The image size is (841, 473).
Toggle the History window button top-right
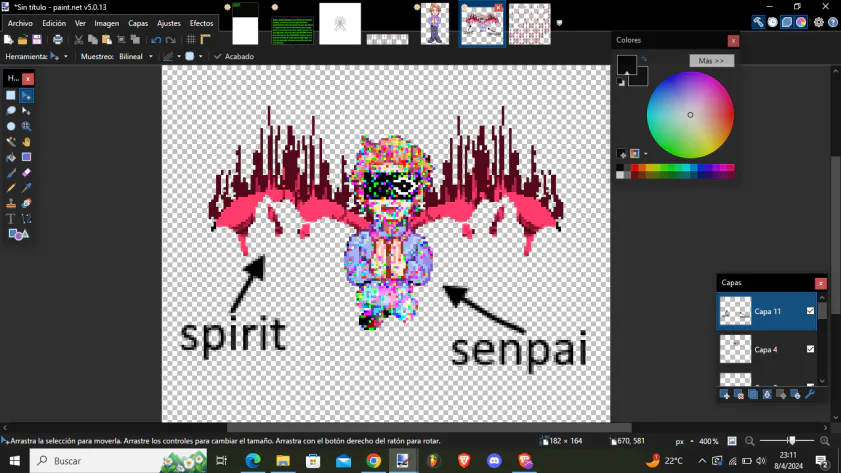[772, 22]
